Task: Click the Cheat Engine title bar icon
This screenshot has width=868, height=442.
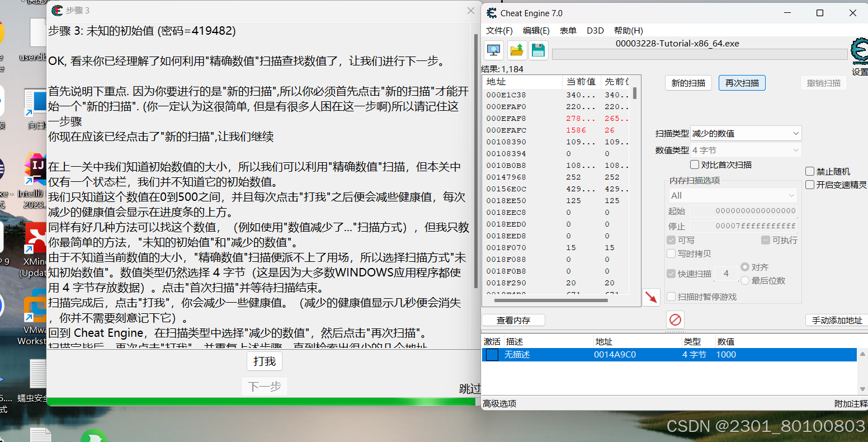Action: tap(492, 13)
